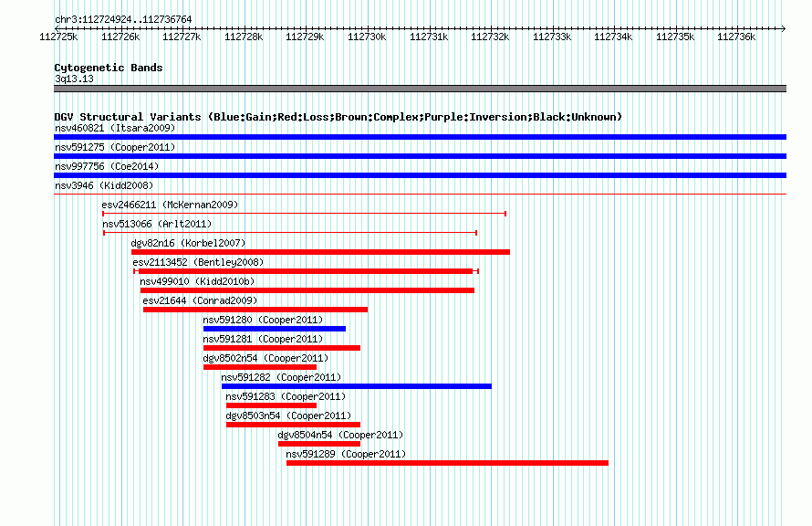
Task: Click the dgv8502n54 red bar
Action: coord(260,367)
